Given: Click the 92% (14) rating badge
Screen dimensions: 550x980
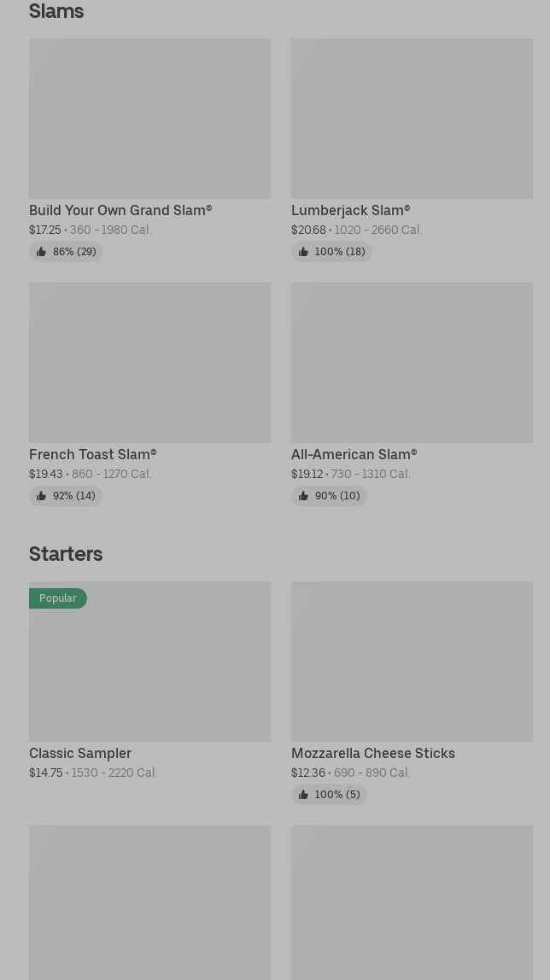Looking at the screenshot, I should (x=66, y=496).
